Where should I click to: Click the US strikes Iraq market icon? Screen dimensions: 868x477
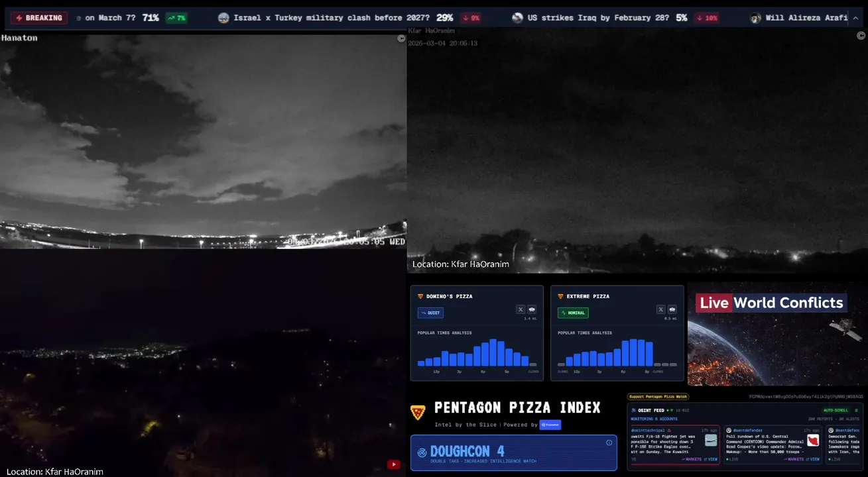(518, 18)
